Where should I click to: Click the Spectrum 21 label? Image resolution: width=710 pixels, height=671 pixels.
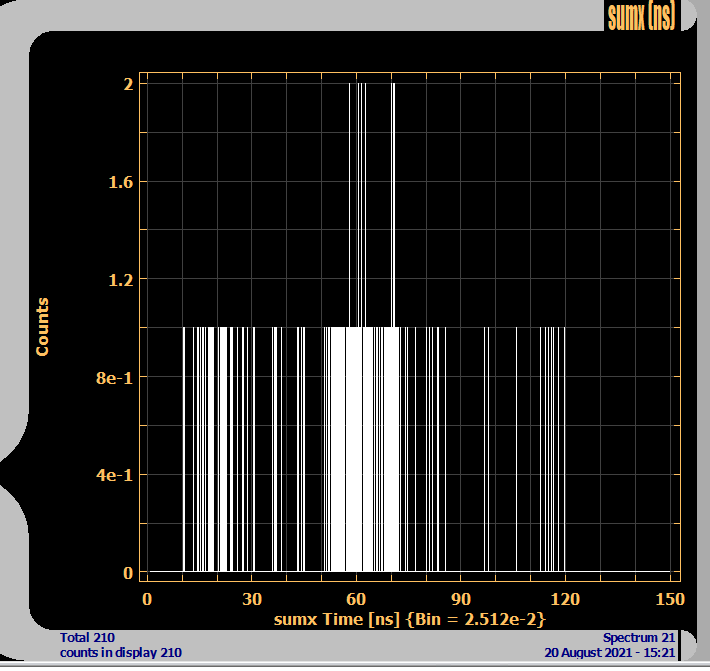coord(639,638)
